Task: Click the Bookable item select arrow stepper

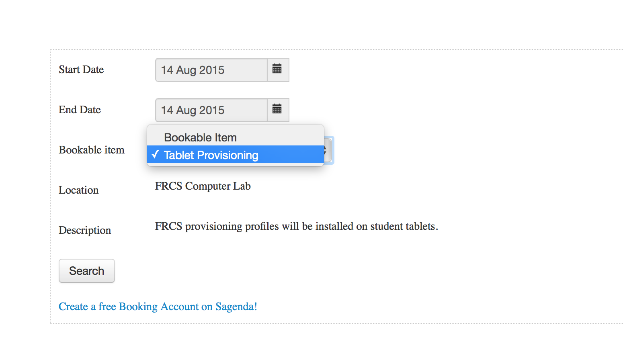Action: coord(328,150)
